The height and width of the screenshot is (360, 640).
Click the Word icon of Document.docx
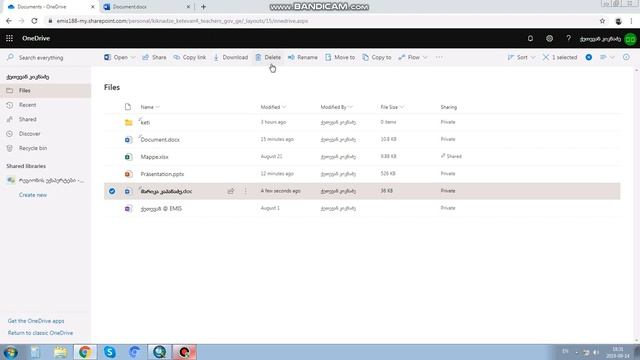pos(128,140)
